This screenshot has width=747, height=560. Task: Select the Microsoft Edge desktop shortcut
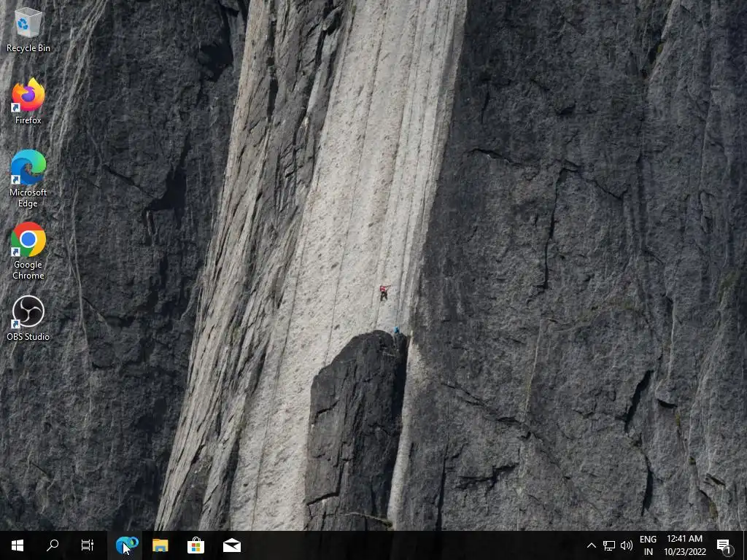[x=28, y=179]
